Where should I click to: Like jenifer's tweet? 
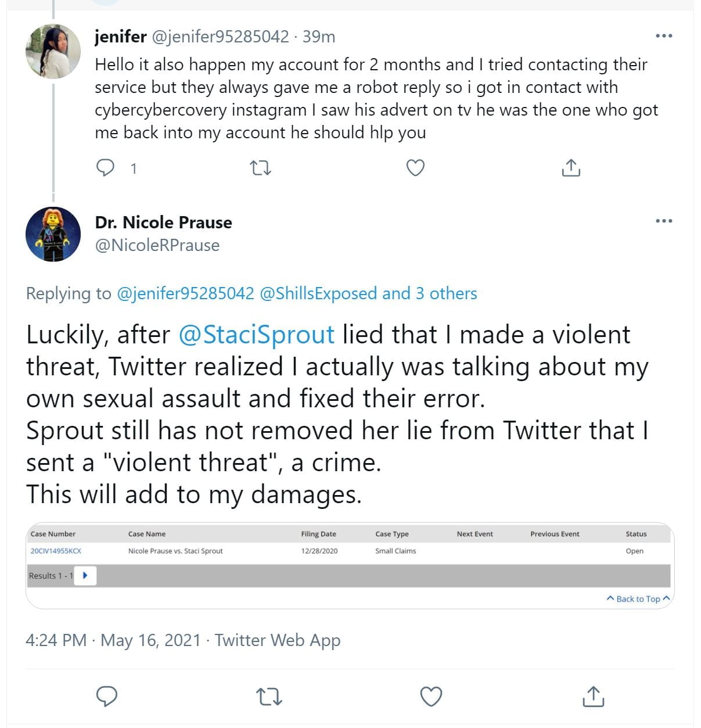[415, 168]
